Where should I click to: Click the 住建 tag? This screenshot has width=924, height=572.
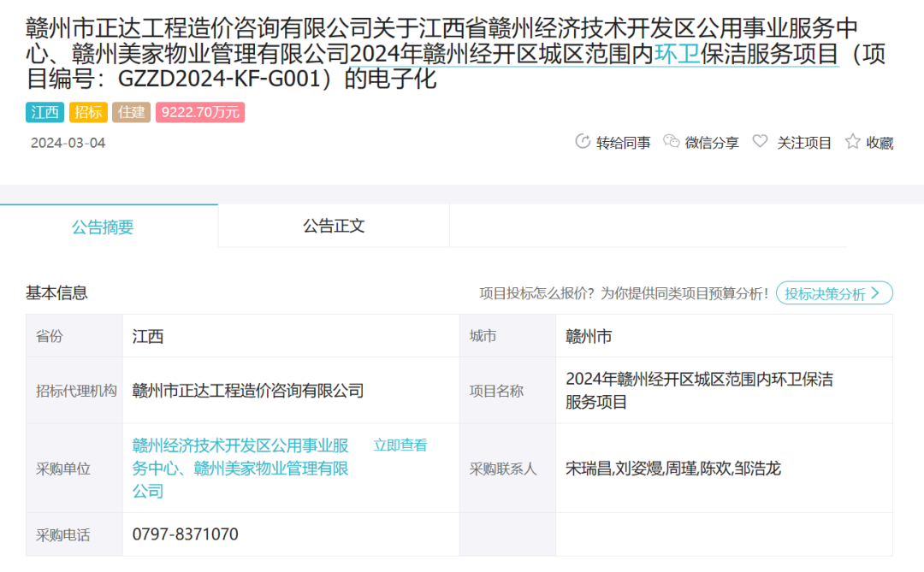tap(132, 112)
